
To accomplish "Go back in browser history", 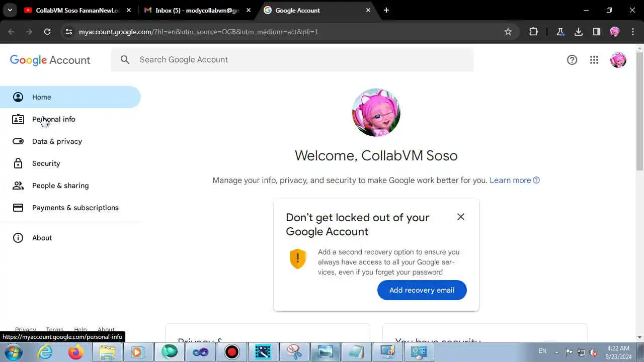I will 11,32.
